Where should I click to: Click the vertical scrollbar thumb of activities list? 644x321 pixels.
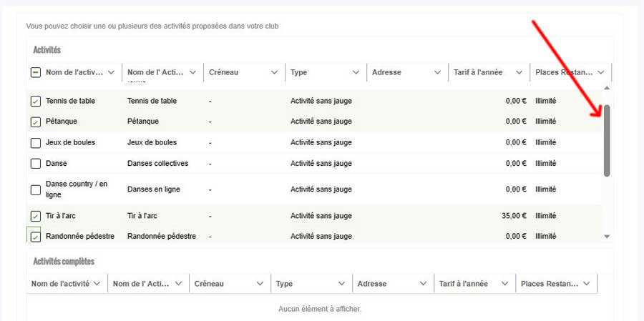point(607,140)
